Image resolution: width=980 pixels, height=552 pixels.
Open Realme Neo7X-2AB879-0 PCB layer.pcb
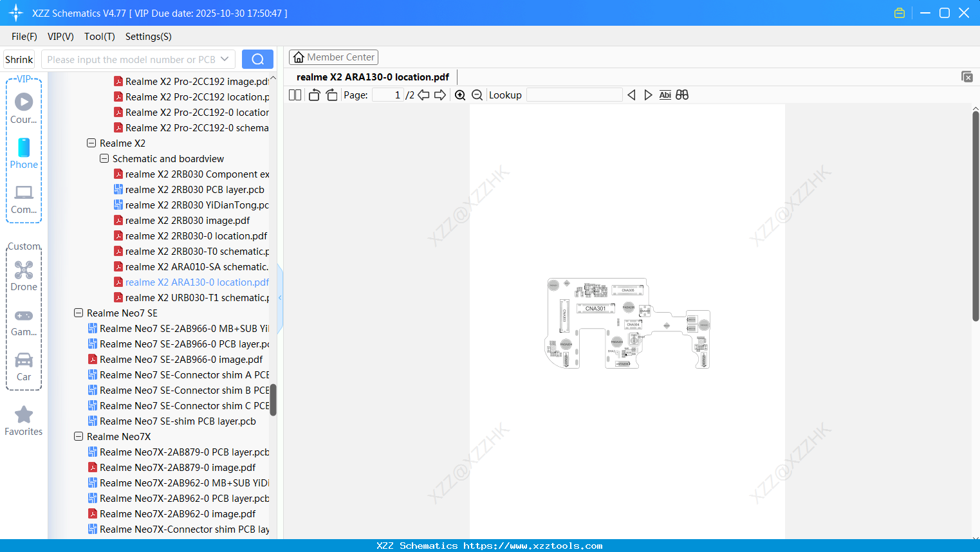tap(178, 452)
